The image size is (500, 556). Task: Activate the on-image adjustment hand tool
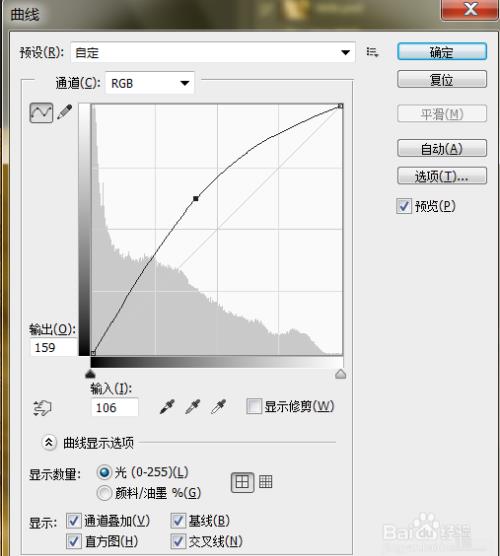(x=42, y=408)
